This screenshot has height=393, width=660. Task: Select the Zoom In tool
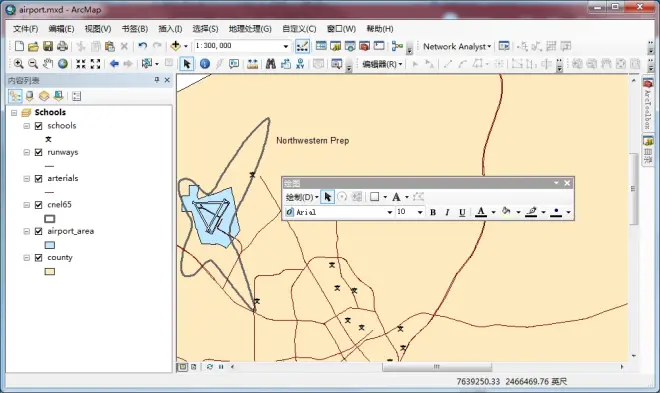(19, 64)
